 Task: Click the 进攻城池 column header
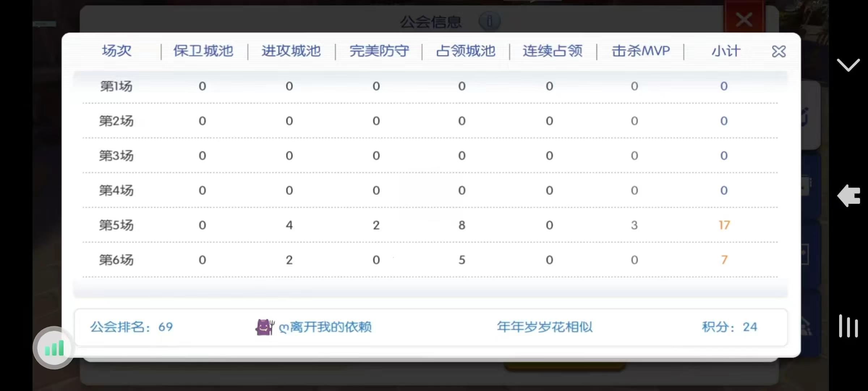(x=291, y=51)
